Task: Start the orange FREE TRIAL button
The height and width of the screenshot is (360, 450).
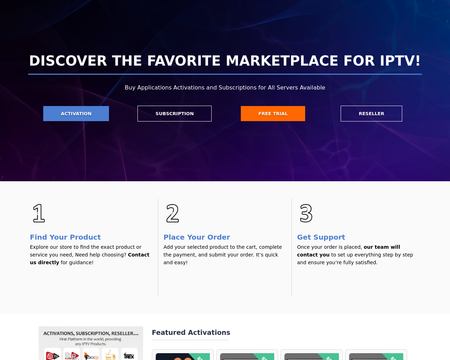Action: 273,114
